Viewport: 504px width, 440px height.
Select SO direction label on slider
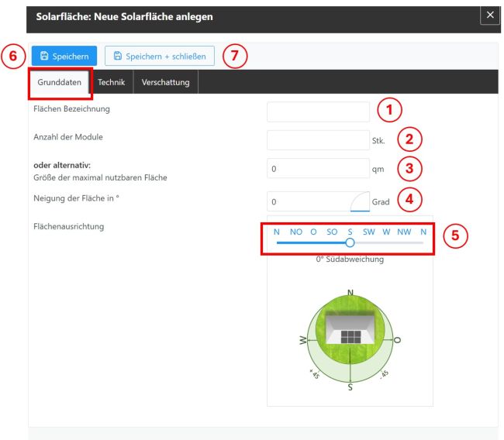332,232
